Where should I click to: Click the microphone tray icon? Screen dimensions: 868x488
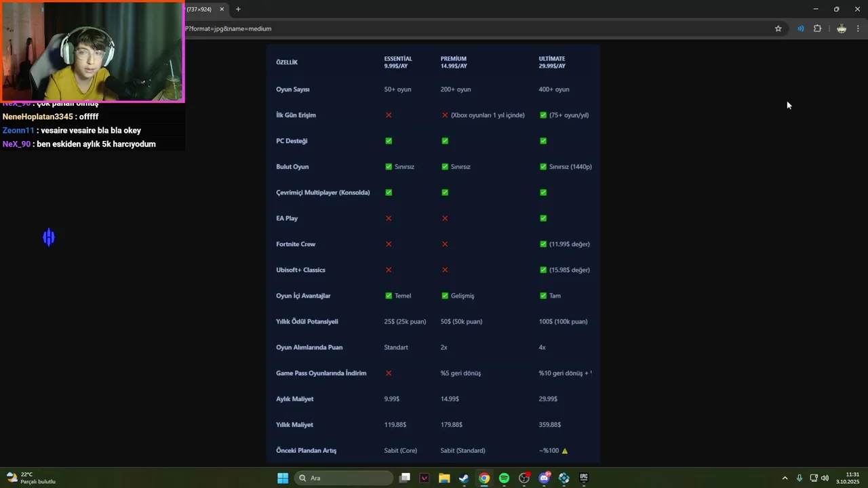800,478
